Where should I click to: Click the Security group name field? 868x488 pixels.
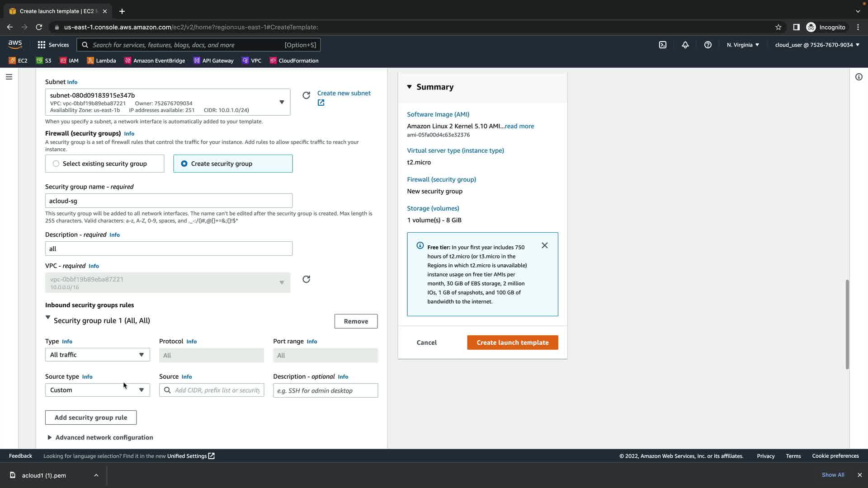click(x=169, y=201)
